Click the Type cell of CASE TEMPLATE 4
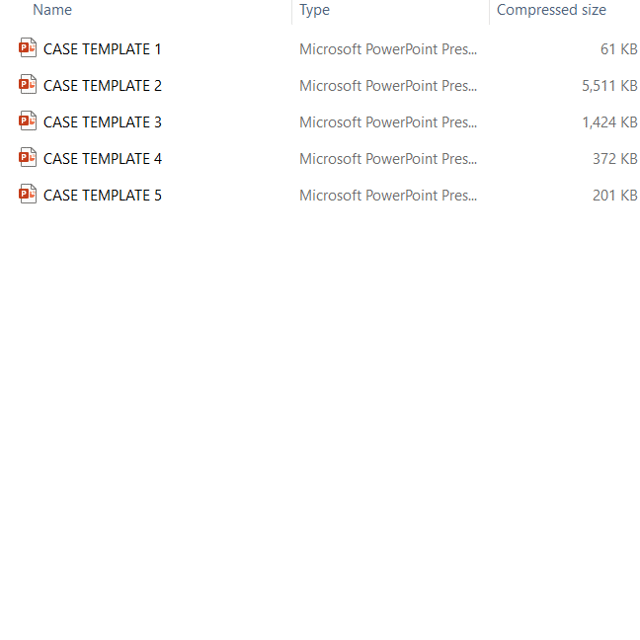The height and width of the screenshot is (640, 640). pyautogui.click(x=388, y=159)
